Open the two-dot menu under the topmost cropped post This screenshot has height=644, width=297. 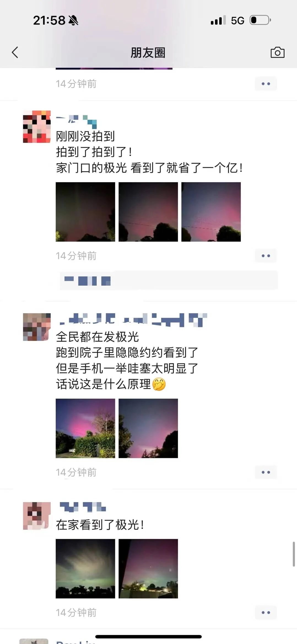pos(266,84)
